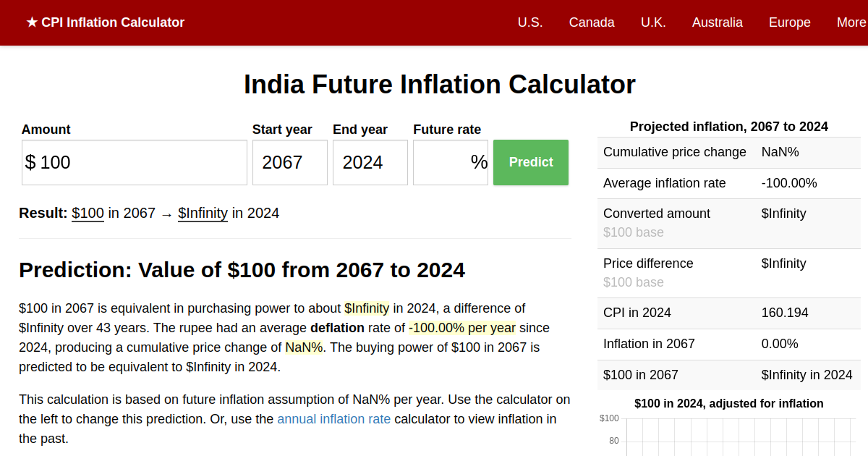Viewport: 868px width, 456px height.
Task: Open the Canada inflation calculator
Action: tap(592, 22)
